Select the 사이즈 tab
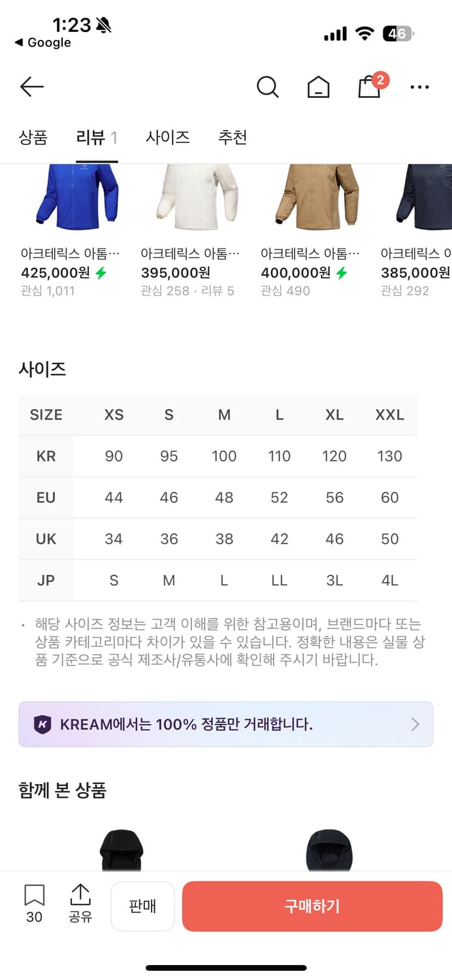 click(x=167, y=137)
